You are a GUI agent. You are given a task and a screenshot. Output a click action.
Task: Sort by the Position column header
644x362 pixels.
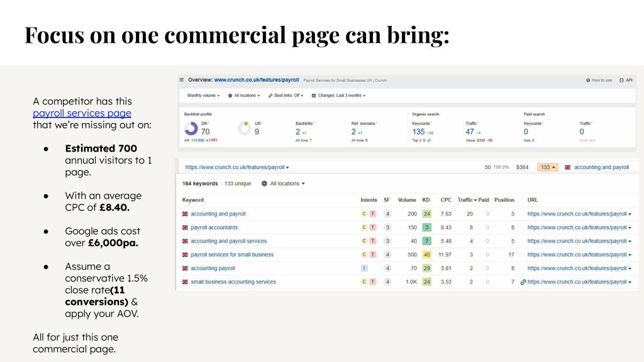coord(504,200)
